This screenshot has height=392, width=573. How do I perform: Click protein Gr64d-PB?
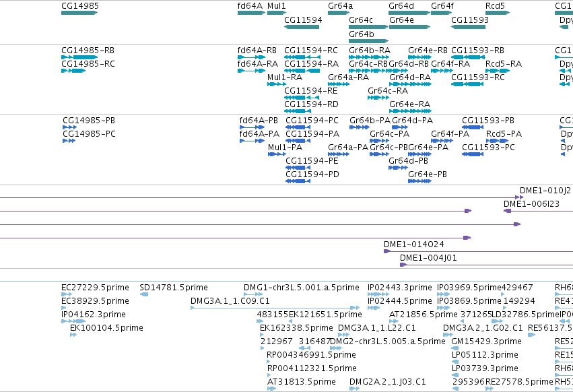pos(399,168)
